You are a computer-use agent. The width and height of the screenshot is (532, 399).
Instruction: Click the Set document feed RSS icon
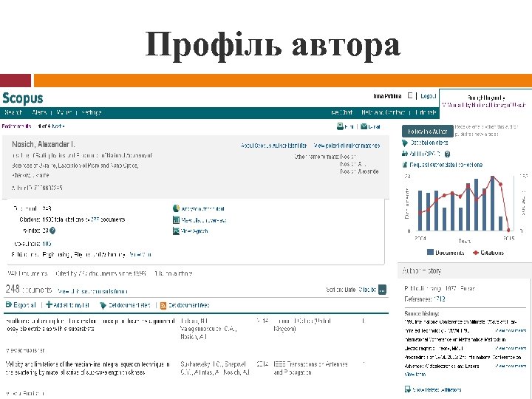click(163, 305)
